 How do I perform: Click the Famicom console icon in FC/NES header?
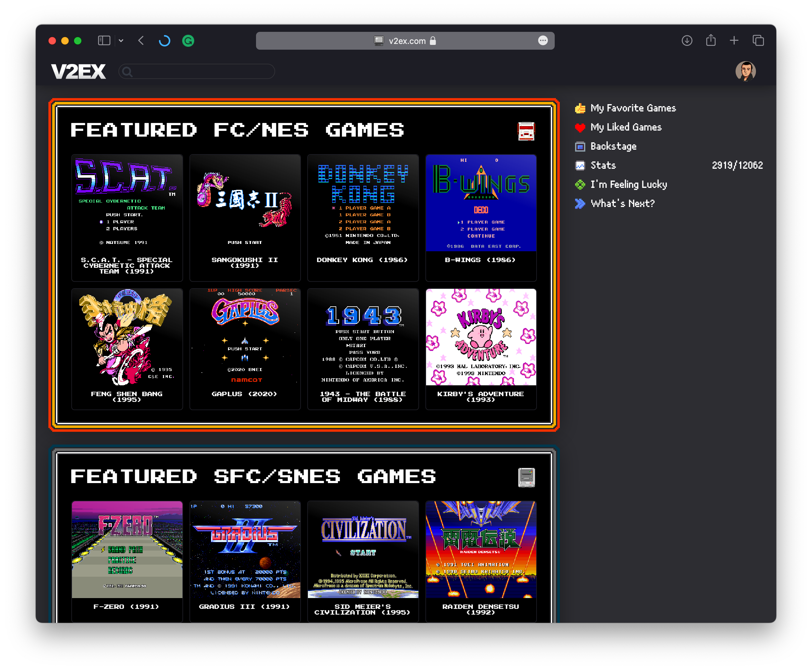click(527, 131)
